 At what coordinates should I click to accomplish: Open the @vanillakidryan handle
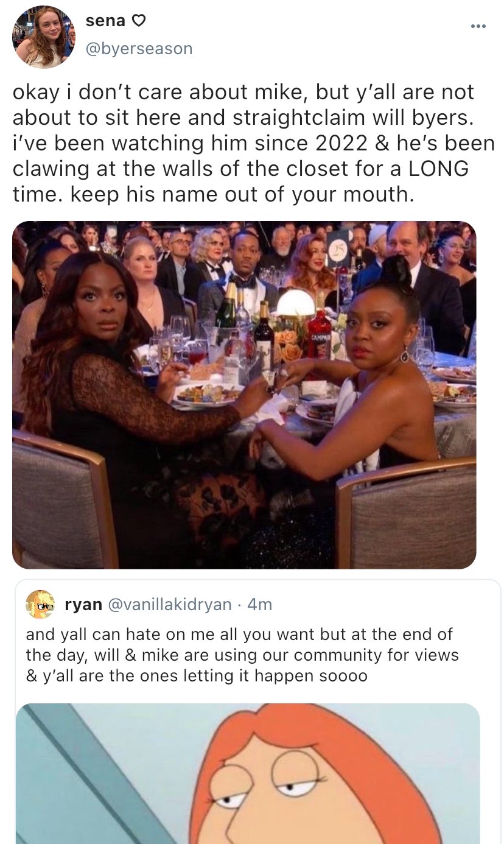[169, 604]
